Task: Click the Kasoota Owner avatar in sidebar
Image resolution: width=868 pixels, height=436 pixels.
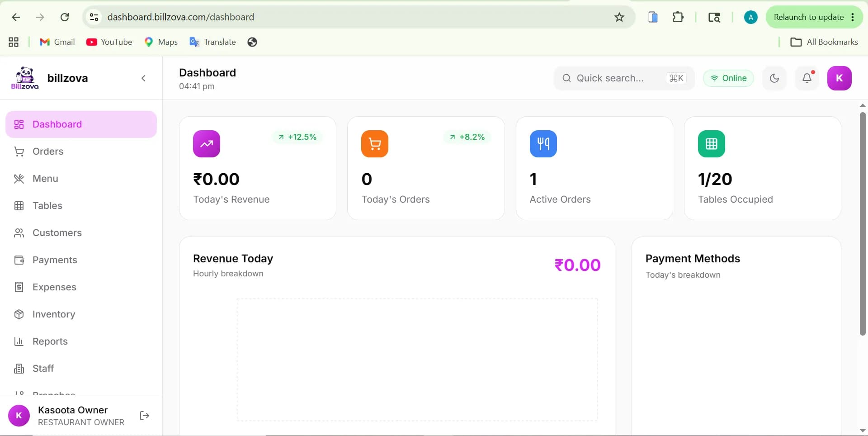Action: tap(19, 416)
